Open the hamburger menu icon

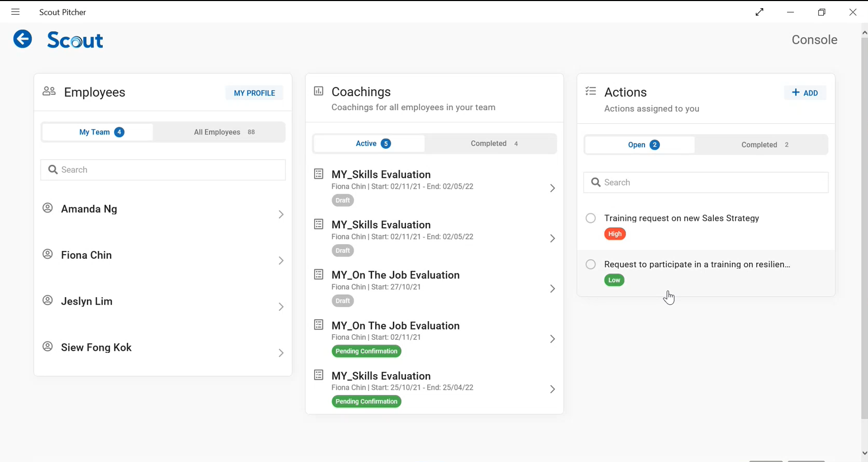pos(15,12)
